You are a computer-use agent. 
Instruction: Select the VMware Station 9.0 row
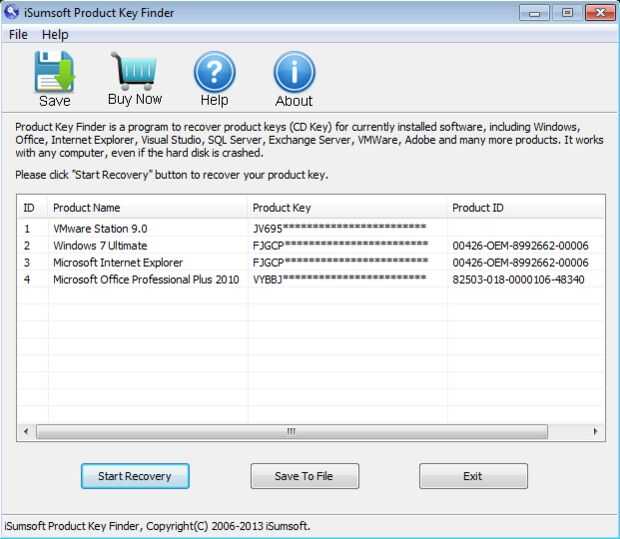[311, 229]
